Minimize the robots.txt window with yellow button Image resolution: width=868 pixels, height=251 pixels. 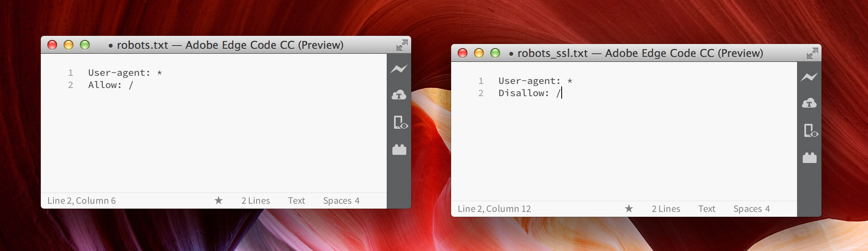coord(69,45)
